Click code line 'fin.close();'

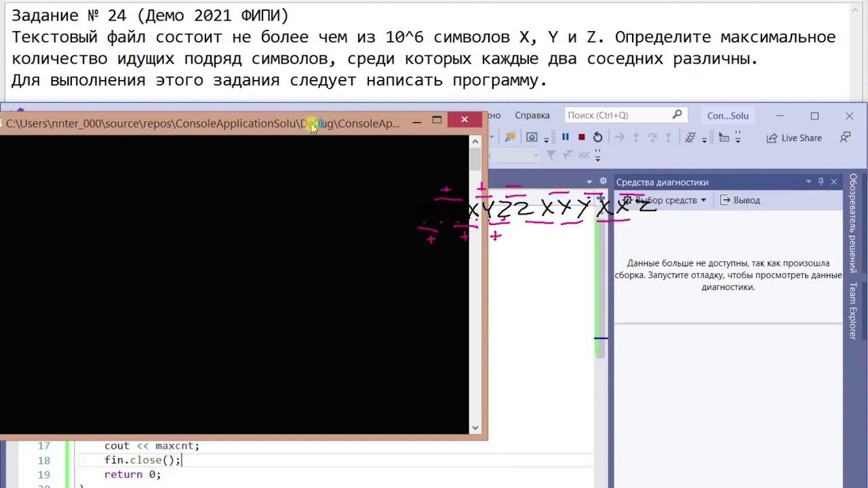[x=142, y=460]
